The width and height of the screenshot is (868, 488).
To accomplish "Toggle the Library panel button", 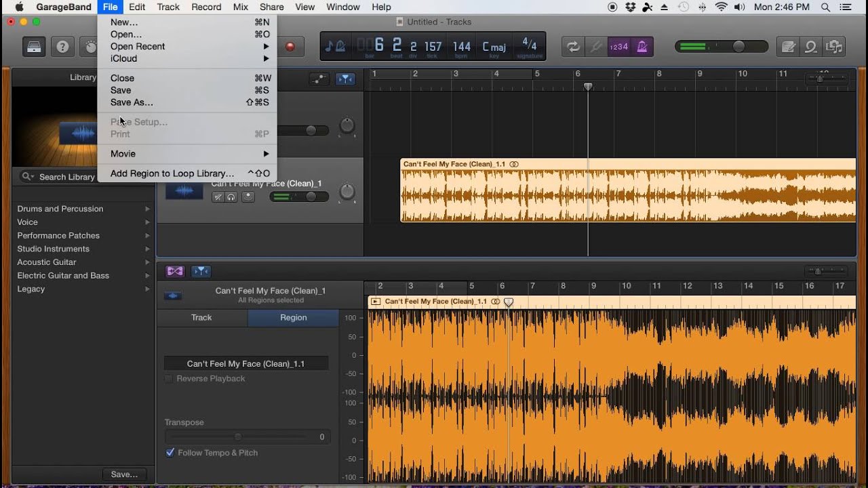I will (x=34, y=47).
